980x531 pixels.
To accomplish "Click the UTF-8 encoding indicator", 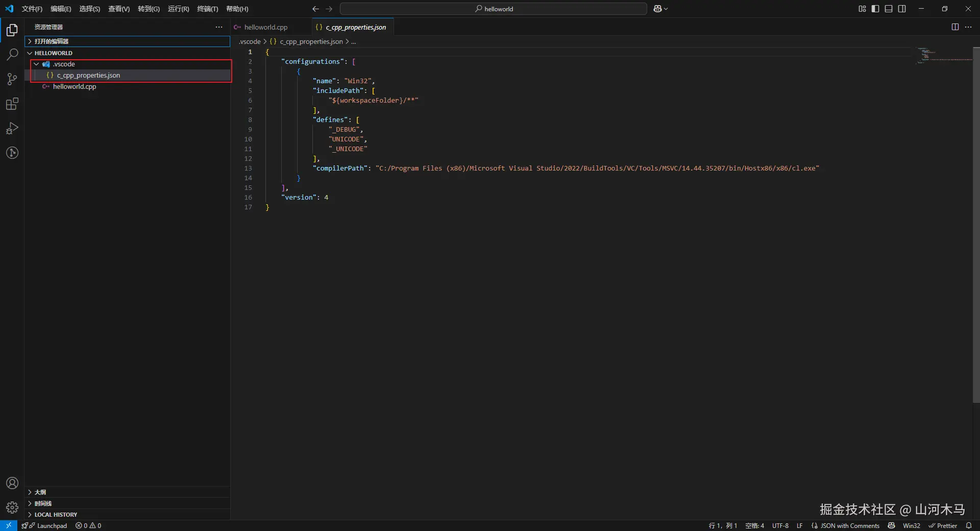I will [x=780, y=525].
